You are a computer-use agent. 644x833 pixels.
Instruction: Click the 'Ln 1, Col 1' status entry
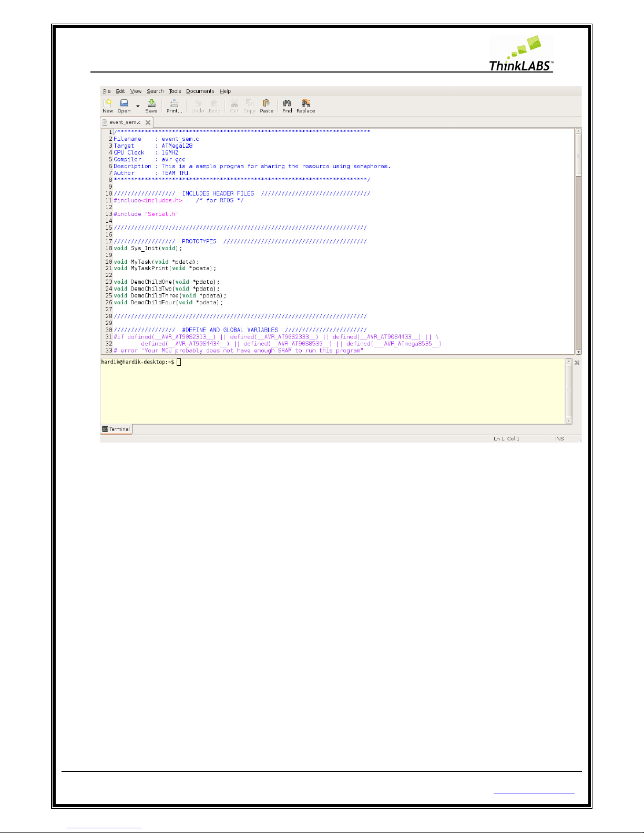pyautogui.click(x=506, y=439)
